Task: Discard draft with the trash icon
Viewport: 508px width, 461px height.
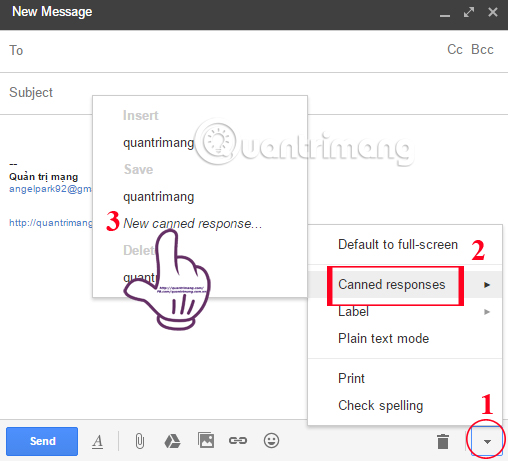Action: pyautogui.click(x=443, y=442)
